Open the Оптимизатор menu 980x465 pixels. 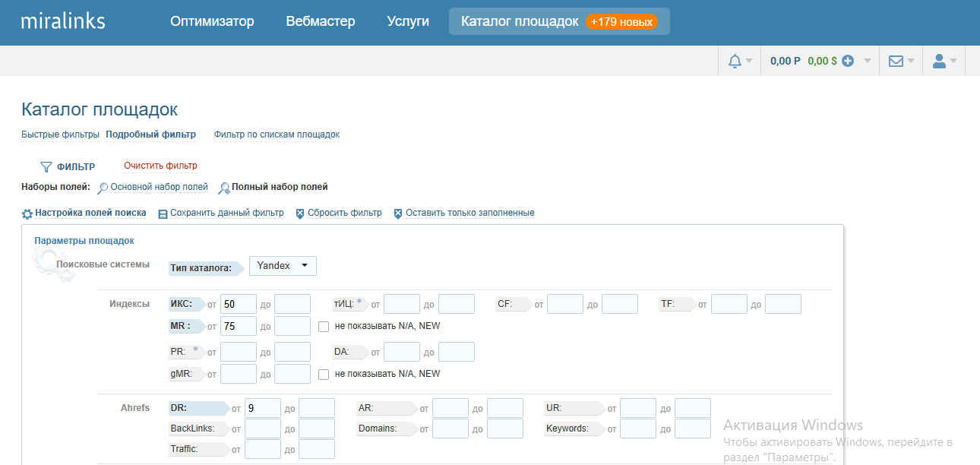[x=212, y=21]
